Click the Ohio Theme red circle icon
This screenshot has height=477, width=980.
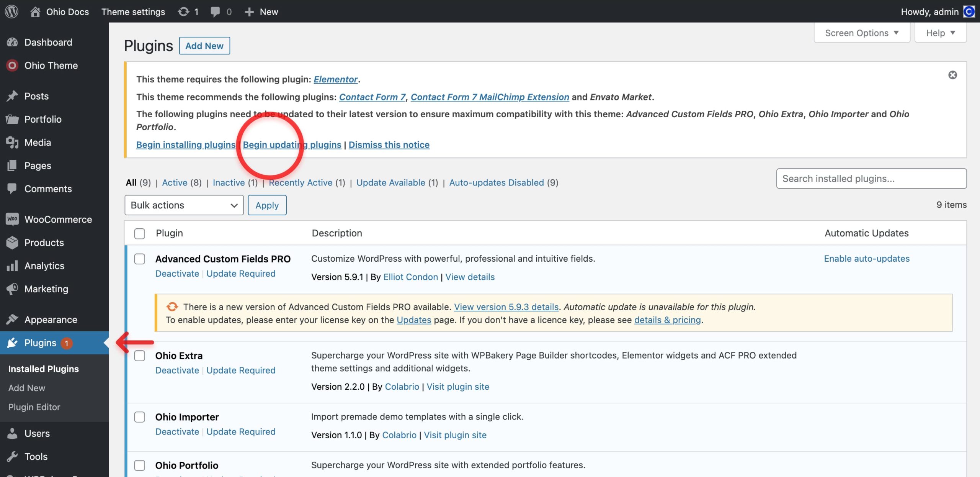12,66
